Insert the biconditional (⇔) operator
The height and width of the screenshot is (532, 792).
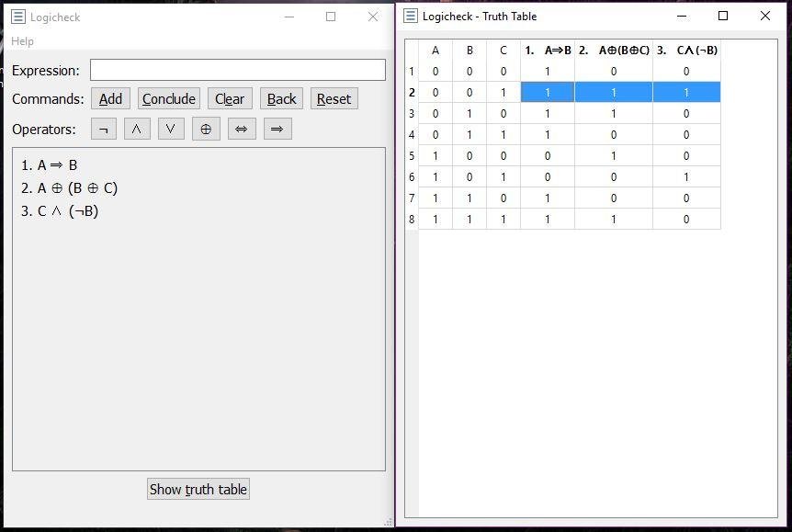241,130
